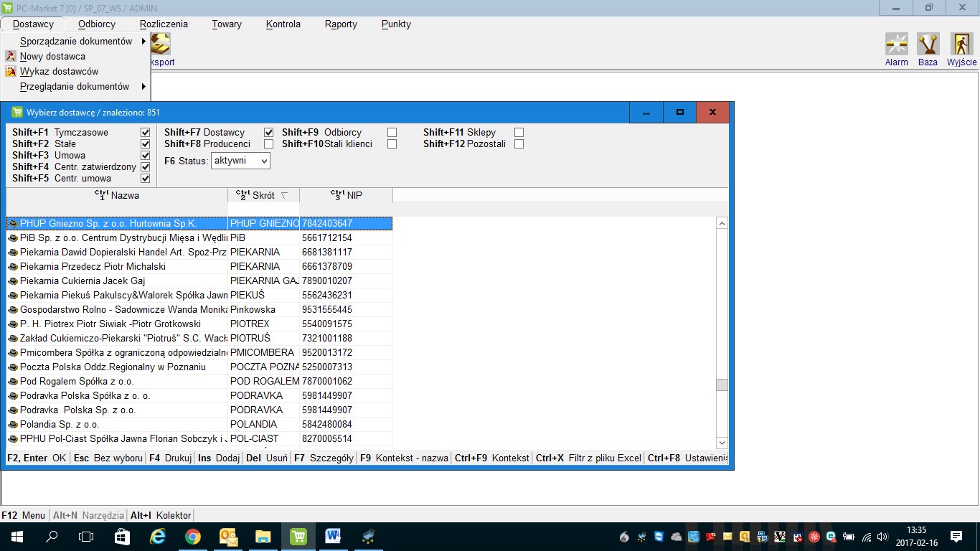Toggle the Centr. umowa checkbox
The image size is (980, 551).
click(146, 179)
